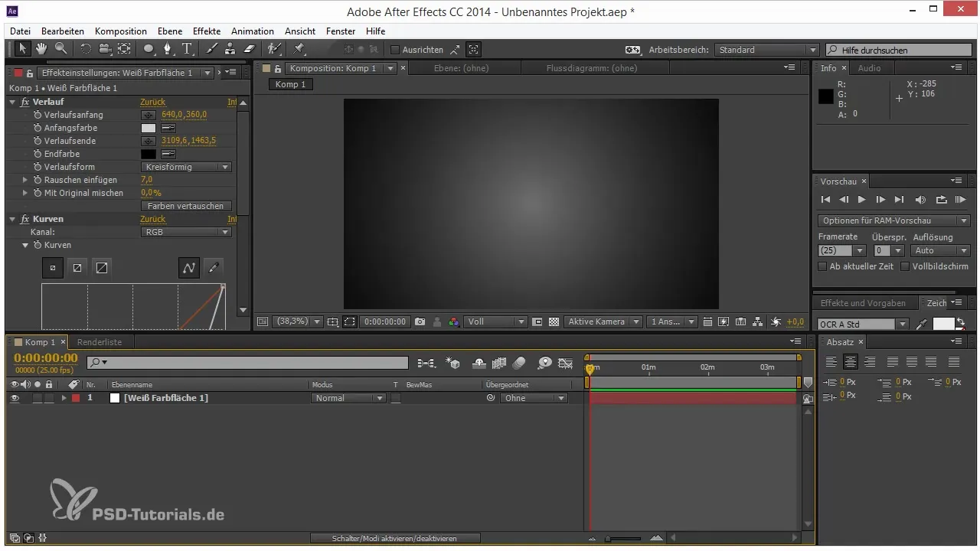Toggle the transparency grid icon
Image resolution: width=980 pixels, height=551 pixels.
point(554,322)
